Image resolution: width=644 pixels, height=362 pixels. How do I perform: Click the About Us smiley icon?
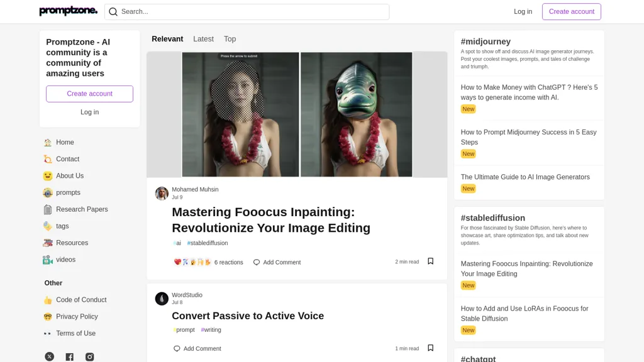click(48, 176)
